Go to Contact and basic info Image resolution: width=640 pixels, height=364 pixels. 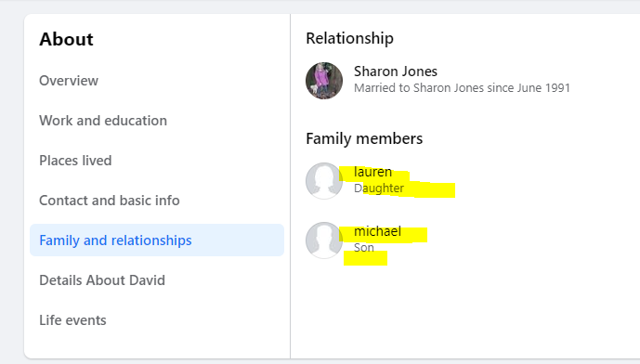[x=110, y=201]
